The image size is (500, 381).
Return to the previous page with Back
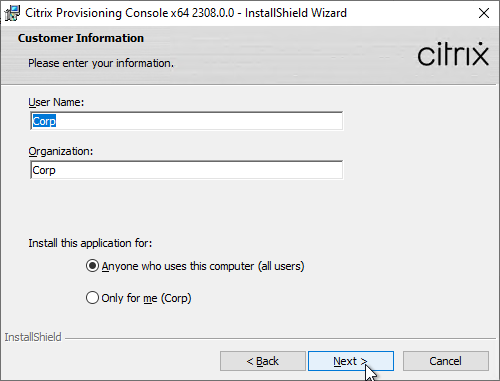(x=263, y=361)
